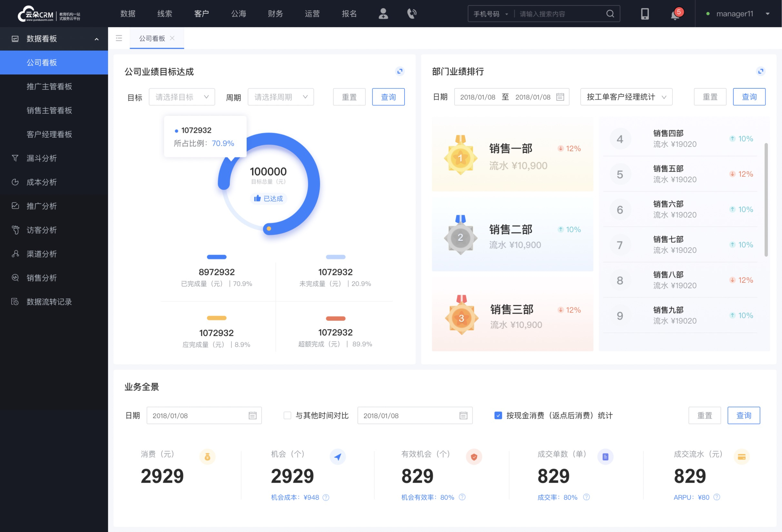Click the mobile device preview icon
This screenshot has height=532, width=782.
click(644, 13)
